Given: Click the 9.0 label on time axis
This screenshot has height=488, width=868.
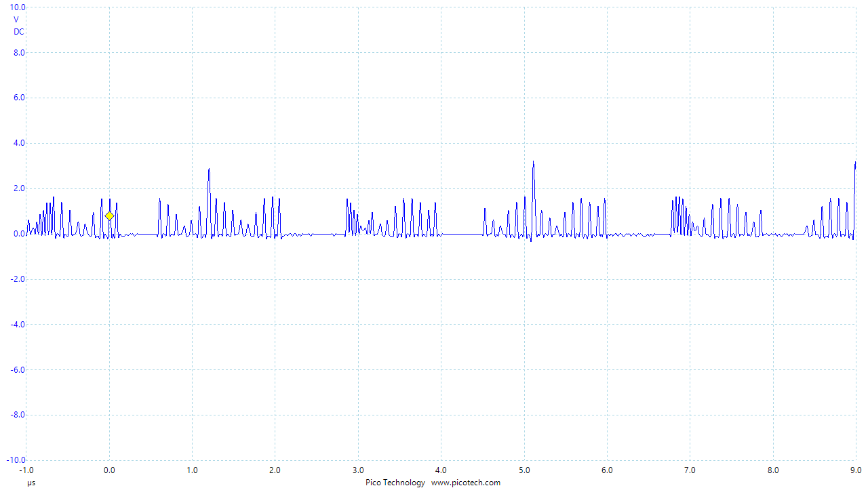Looking at the screenshot, I should pyautogui.click(x=856, y=470).
